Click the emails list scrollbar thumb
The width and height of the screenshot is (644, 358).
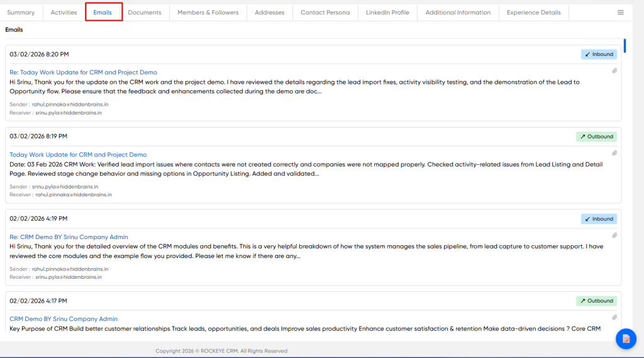625,46
